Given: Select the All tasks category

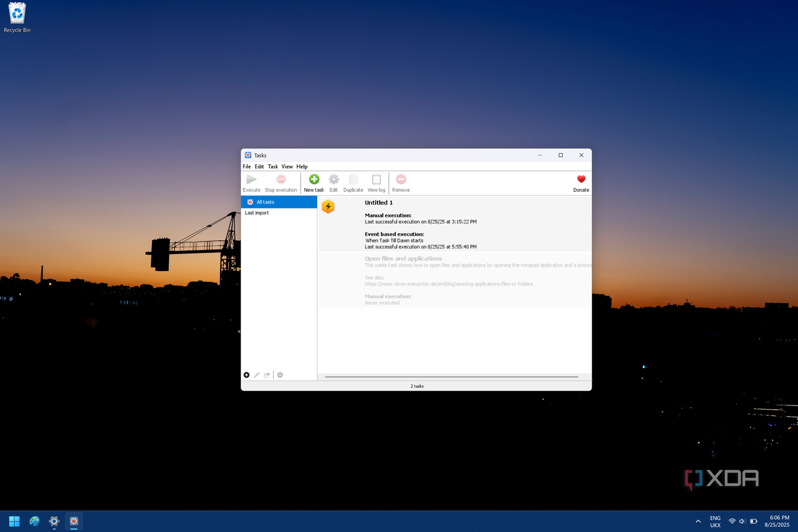Looking at the screenshot, I should click(279, 202).
